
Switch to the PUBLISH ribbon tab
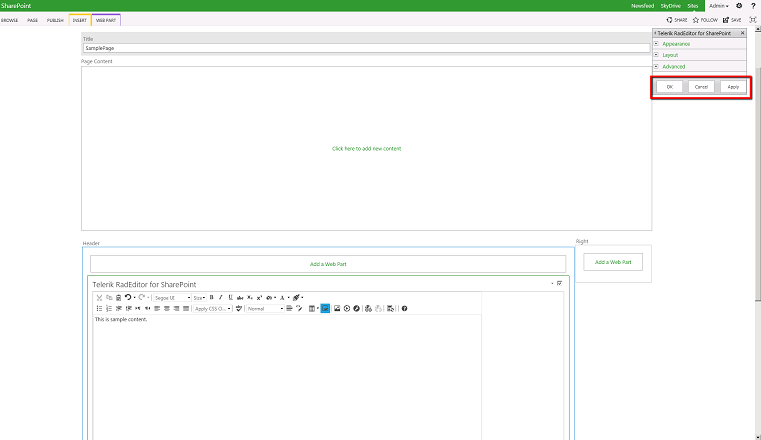55,20
